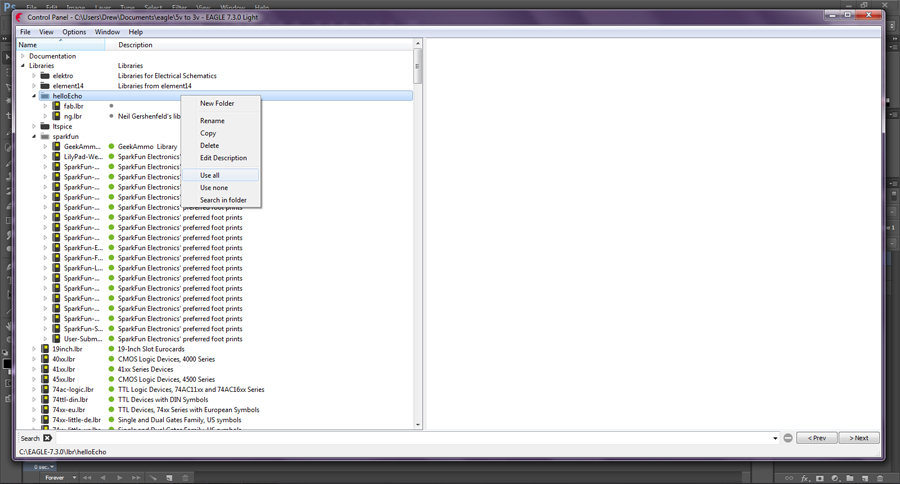Toggle the in-use dot for fab.lbr
This screenshot has width=900, height=484.
click(x=111, y=106)
